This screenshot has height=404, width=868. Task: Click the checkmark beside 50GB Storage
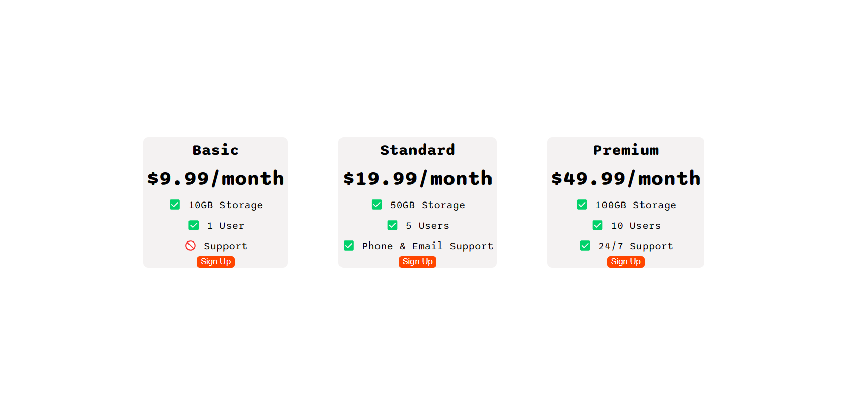click(x=377, y=205)
